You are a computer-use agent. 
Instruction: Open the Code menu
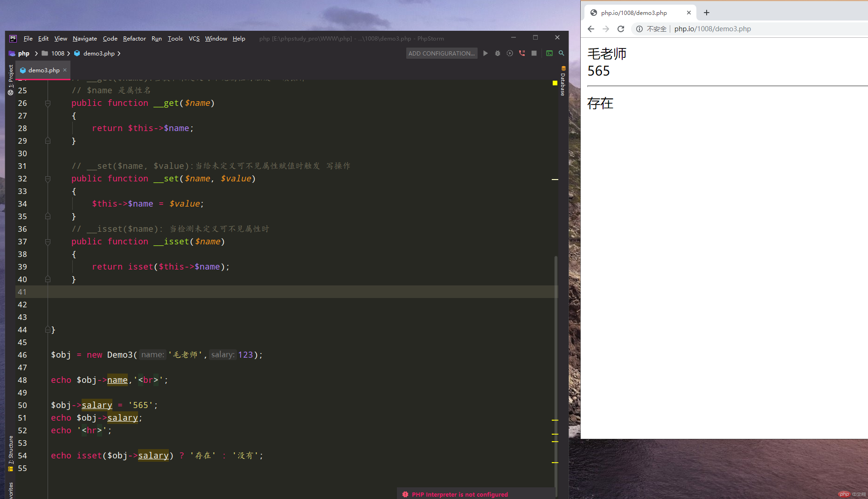coord(110,38)
